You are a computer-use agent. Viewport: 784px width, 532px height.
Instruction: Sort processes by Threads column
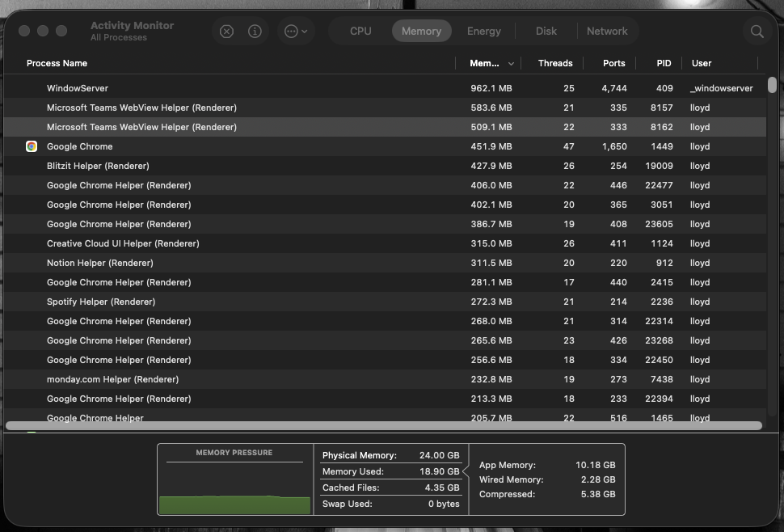pos(554,63)
